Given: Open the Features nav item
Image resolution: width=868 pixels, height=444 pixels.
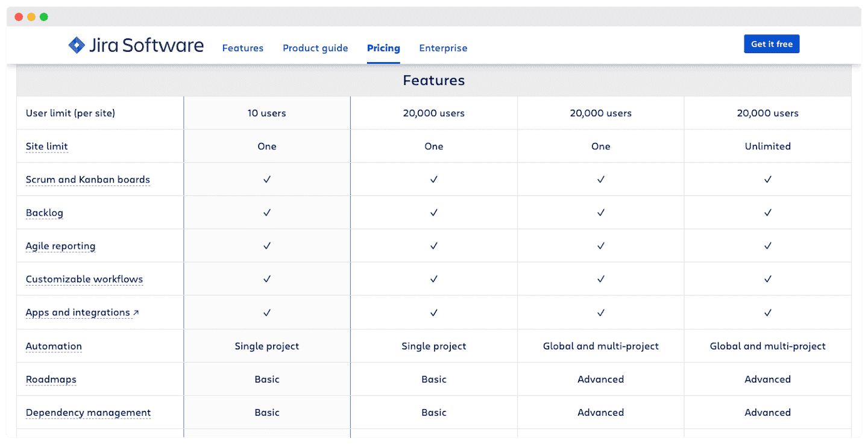Looking at the screenshot, I should coord(242,48).
